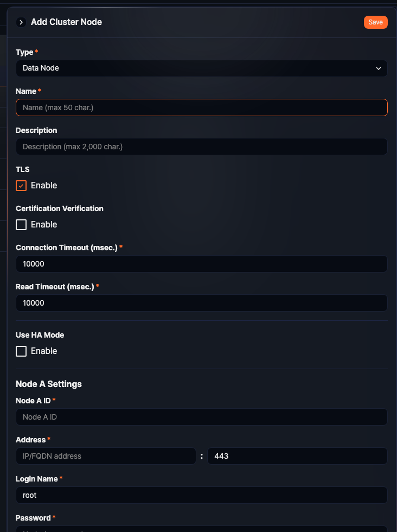
Task: Toggle the TLS Enable checkbox off
Action: [21, 185]
